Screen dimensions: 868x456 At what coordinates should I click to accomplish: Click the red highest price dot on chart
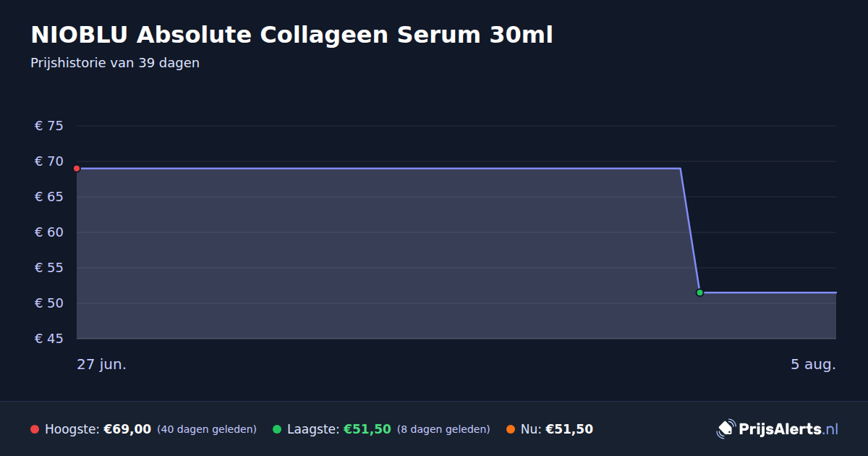(x=77, y=169)
